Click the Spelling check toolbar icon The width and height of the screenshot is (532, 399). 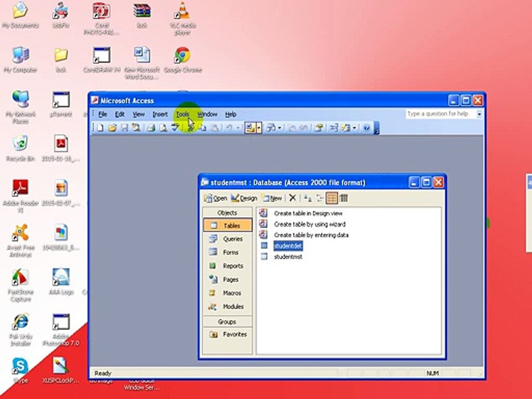(175, 128)
